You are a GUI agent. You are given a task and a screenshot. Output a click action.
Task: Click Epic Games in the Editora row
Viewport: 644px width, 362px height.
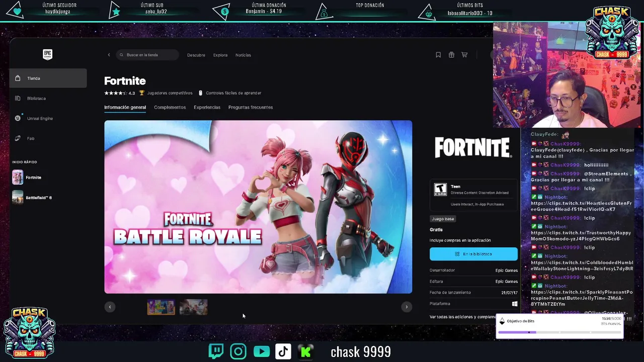pos(506,282)
